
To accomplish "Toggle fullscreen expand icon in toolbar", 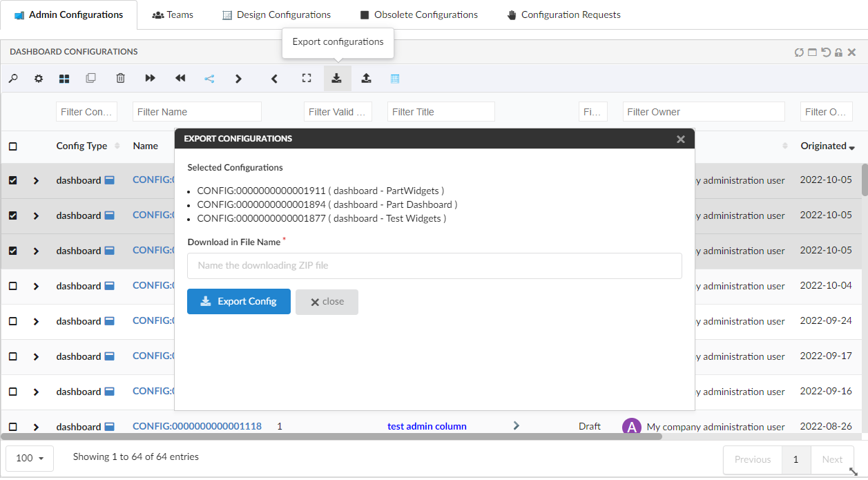I will tap(307, 79).
